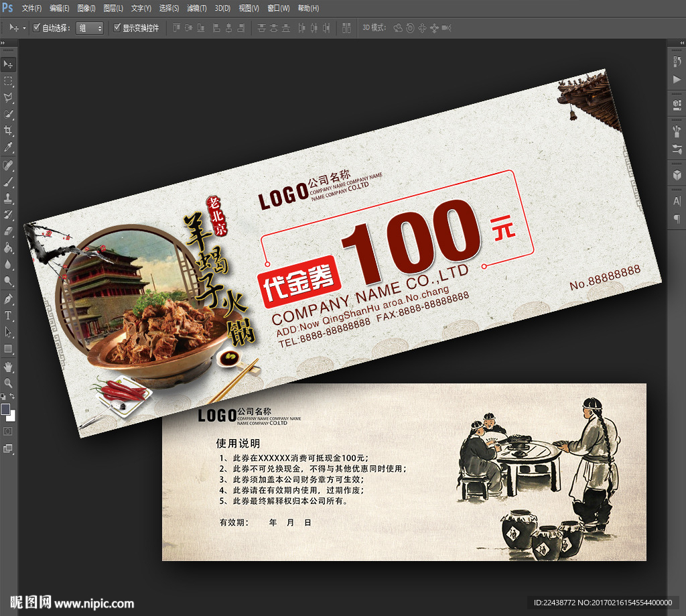Select the Eraser tool
This screenshot has height=616, width=686.
click(8, 231)
